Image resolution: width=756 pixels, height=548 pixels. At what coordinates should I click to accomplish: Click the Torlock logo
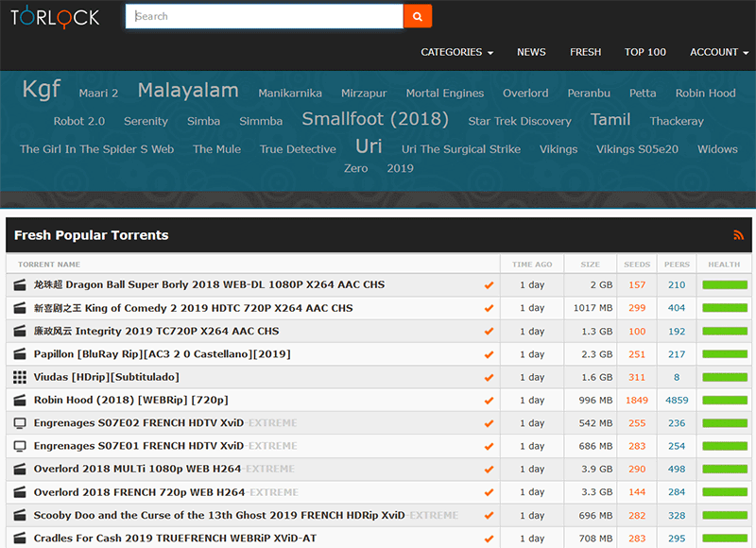tap(55, 17)
